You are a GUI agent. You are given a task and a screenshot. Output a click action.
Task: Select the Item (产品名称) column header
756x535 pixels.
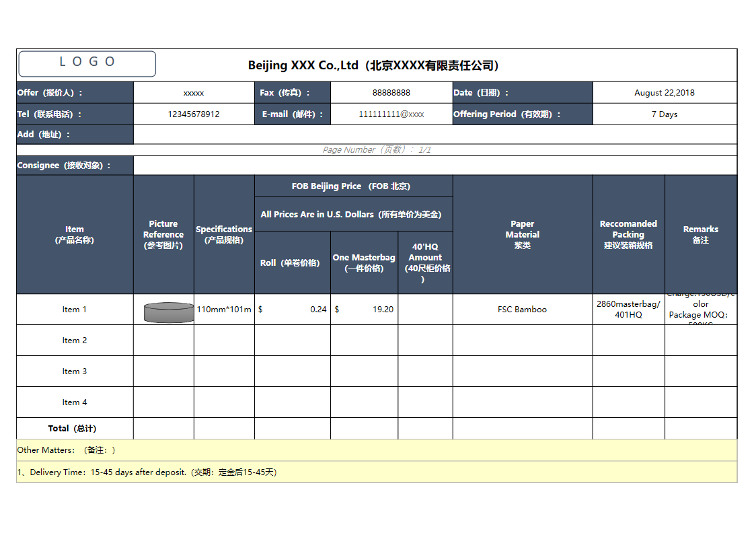75,234
